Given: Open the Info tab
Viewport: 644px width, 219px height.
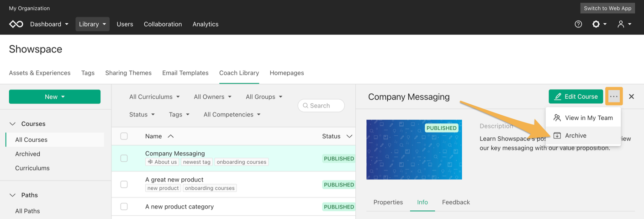Looking at the screenshot, I should (x=422, y=202).
